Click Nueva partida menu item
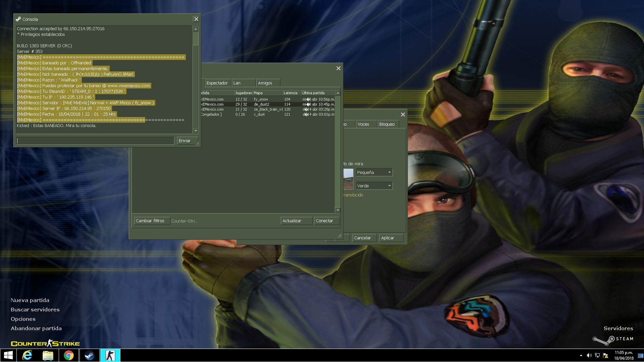644x362 pixels. click(x=30, y=300)
